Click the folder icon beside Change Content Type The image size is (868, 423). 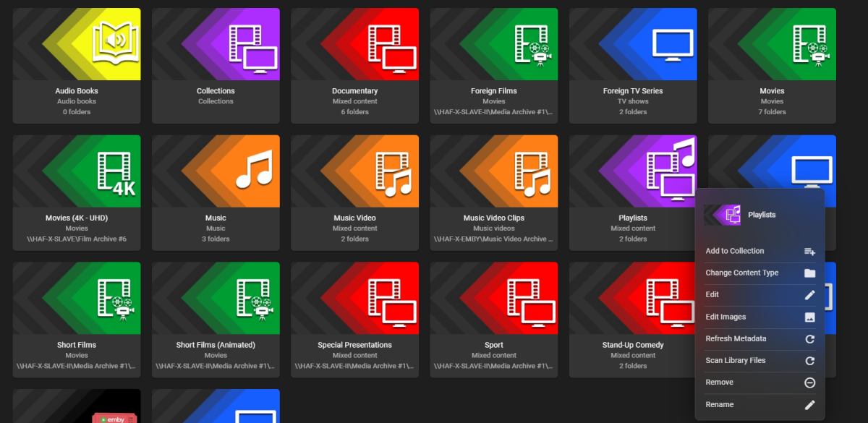809,273
